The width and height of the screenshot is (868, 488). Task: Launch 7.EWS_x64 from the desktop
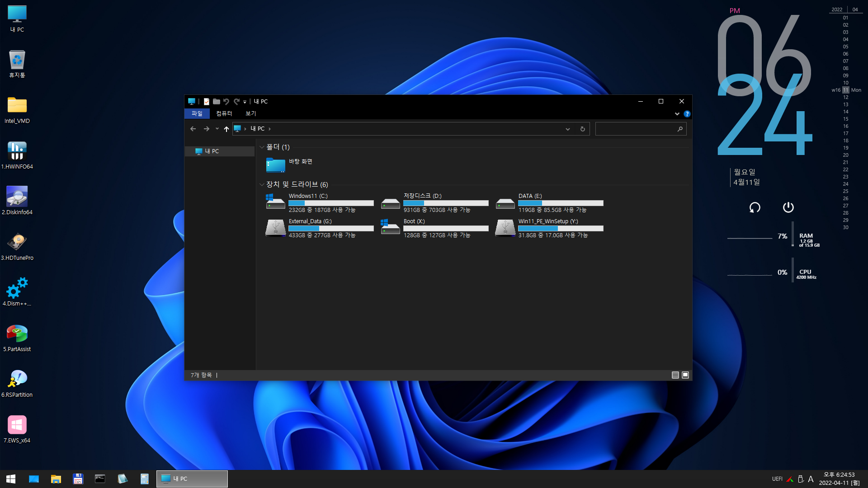coord(17,429)
